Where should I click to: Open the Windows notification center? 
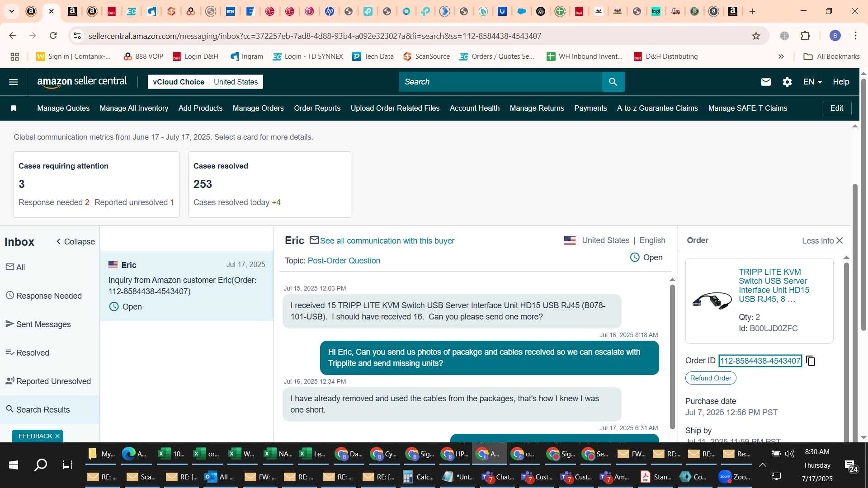[x=851, y=466]
